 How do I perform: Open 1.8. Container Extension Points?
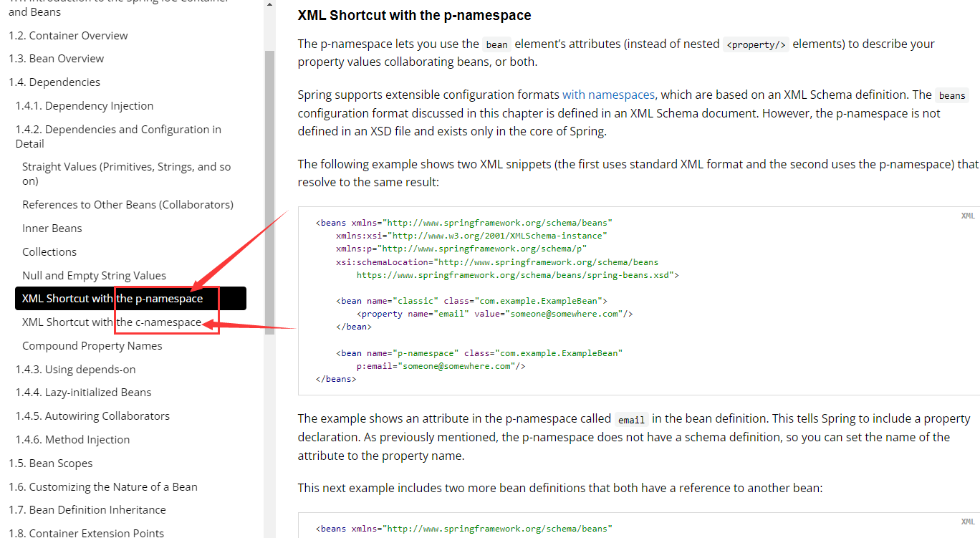[x=87, y=533]
